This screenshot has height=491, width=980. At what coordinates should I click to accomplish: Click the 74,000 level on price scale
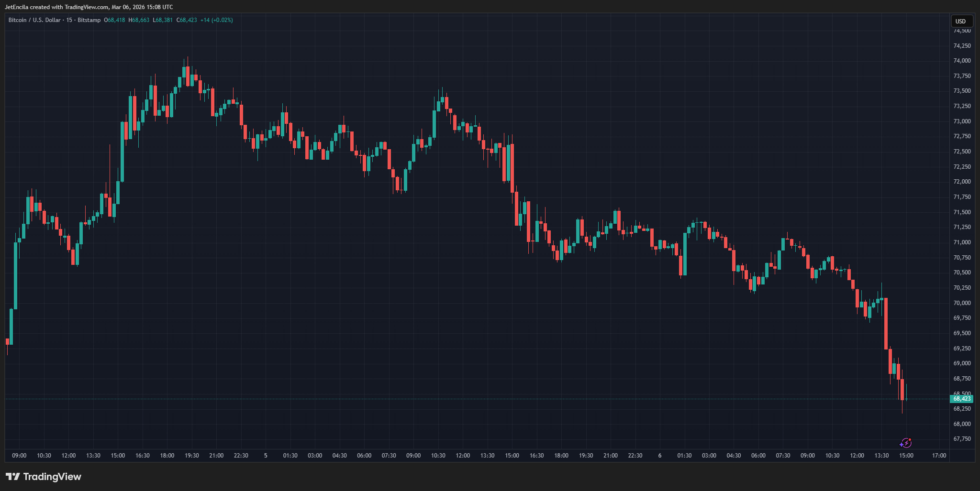[962, 61]
